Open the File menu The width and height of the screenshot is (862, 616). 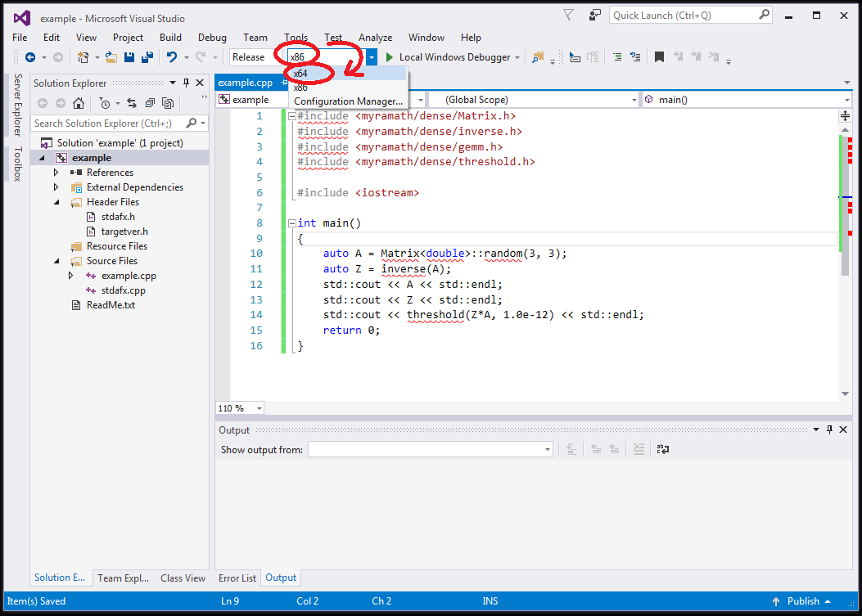point(20,38)
